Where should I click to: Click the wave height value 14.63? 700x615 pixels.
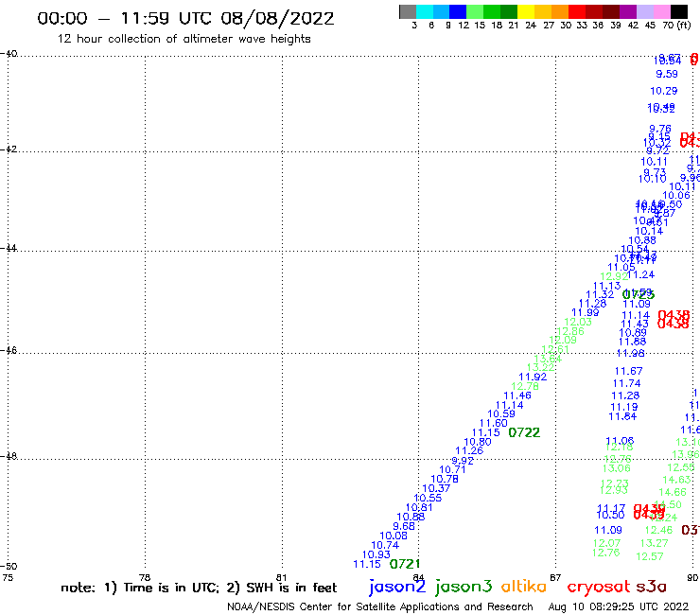tap(676, 480)
